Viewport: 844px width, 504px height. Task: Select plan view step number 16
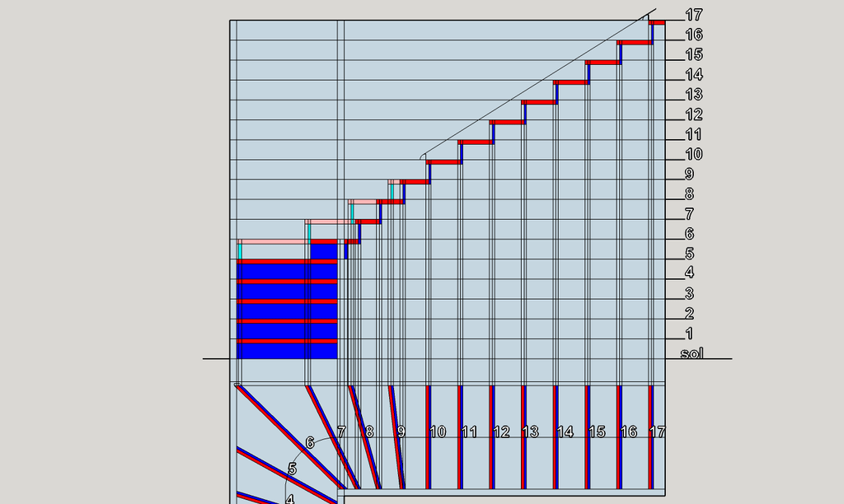pyautogui.click(x=628, y=432)
